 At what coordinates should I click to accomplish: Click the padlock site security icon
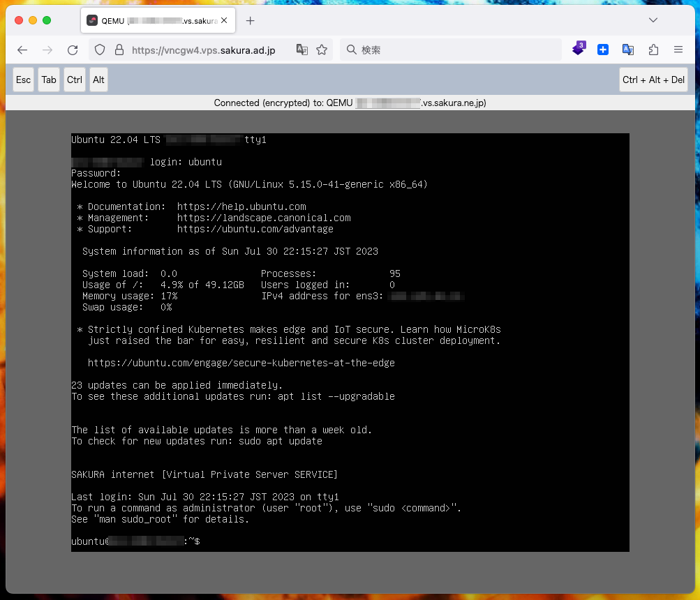tap(119, 50)
